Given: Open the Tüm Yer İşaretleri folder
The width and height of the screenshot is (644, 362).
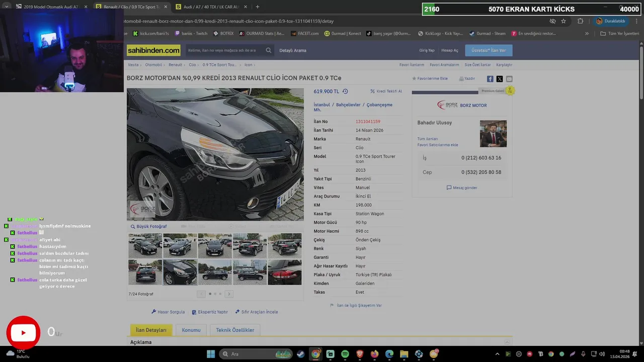Looking at the screenshot, I should tap(619, 34).
